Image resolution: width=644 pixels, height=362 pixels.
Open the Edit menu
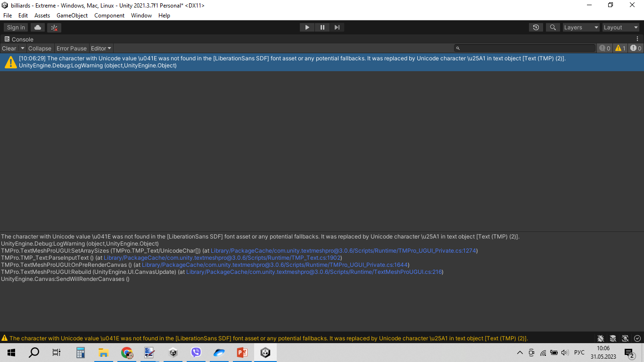(x=23, y=16)
